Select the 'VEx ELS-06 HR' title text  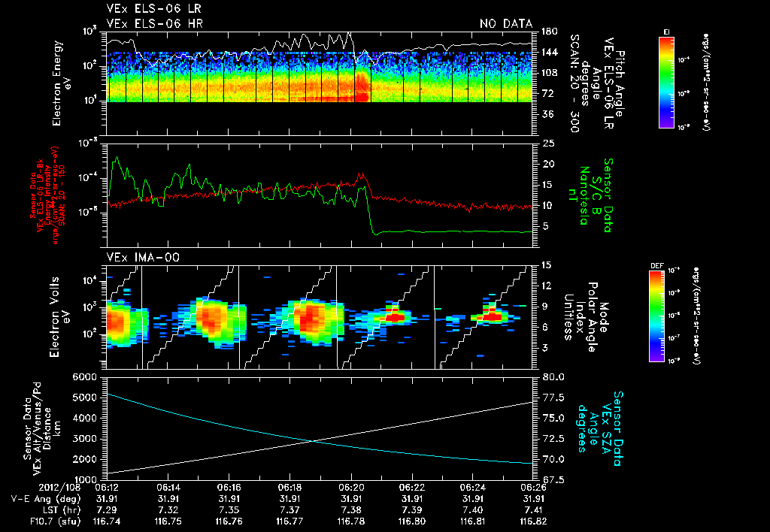point(154,23)
